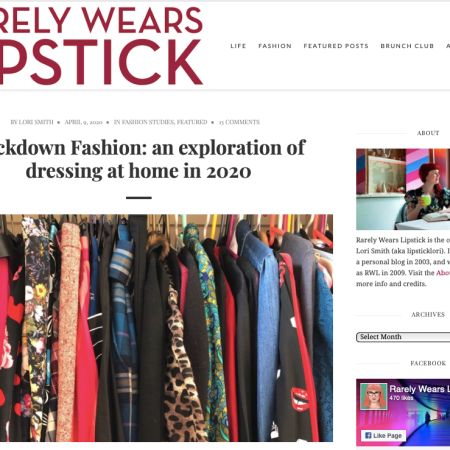
Task: Go to Featured Posts in navigation
Action: 336,46
